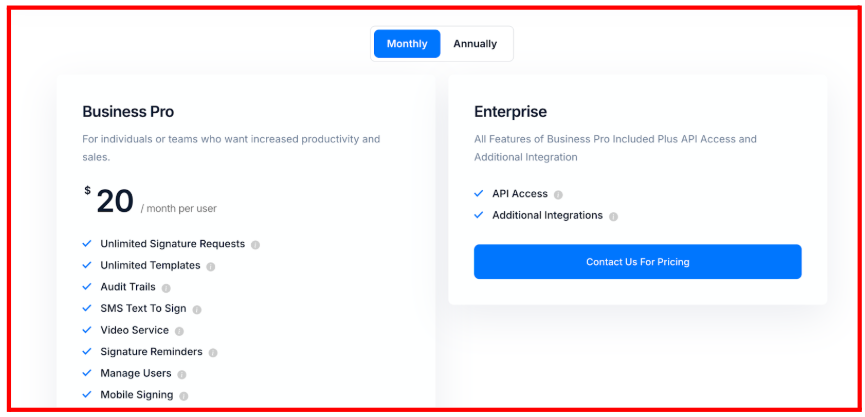Click the Enterprise plan heading
Image resolution: width=865 pixels, height=417 pixels.
[510, 112]
